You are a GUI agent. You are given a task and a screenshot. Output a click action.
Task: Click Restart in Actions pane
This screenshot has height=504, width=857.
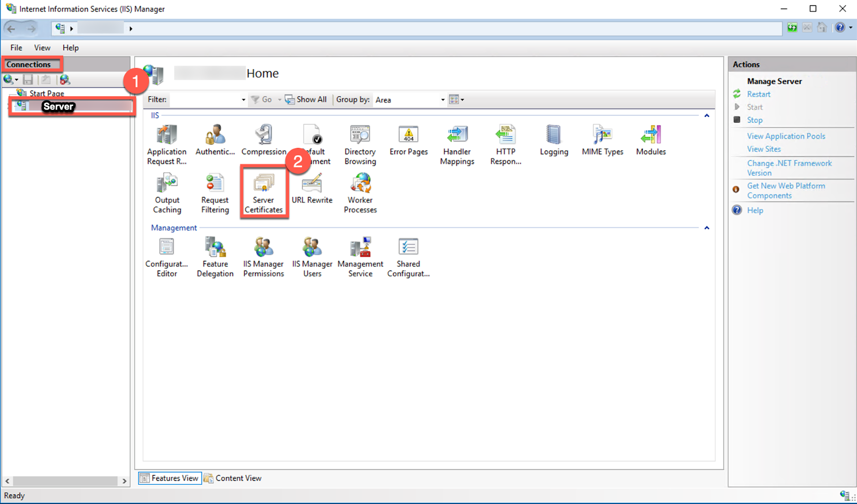coord(758,94)
